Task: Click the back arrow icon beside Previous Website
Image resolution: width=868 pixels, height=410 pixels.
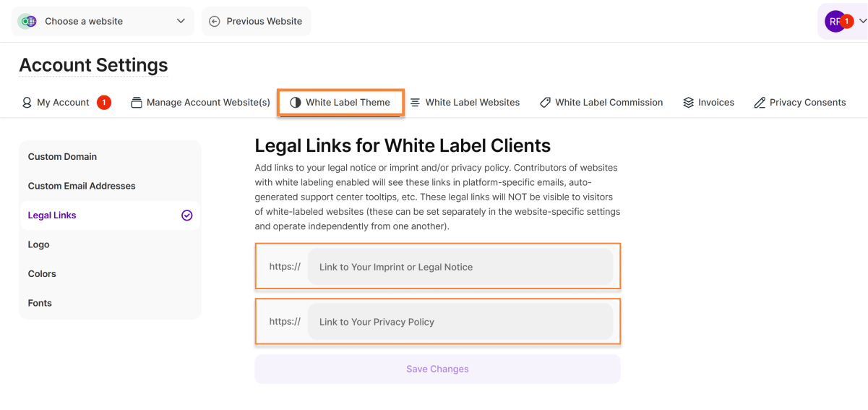Action: pos(215,22)
